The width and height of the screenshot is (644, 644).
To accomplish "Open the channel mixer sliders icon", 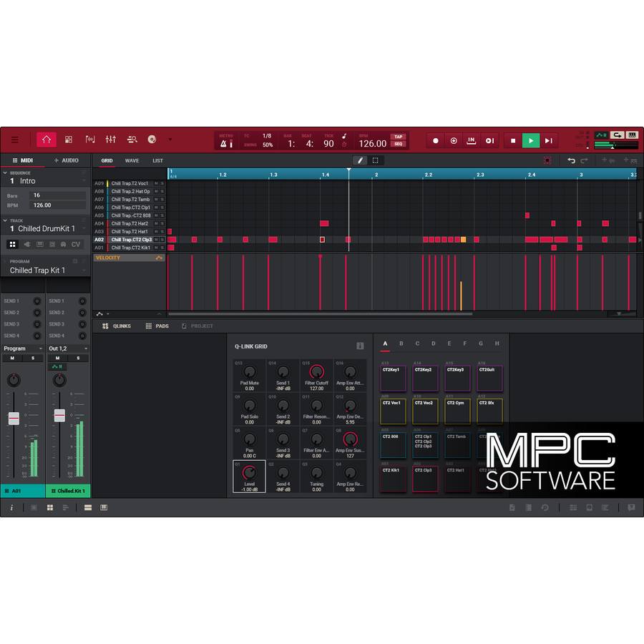I will 110,140.
